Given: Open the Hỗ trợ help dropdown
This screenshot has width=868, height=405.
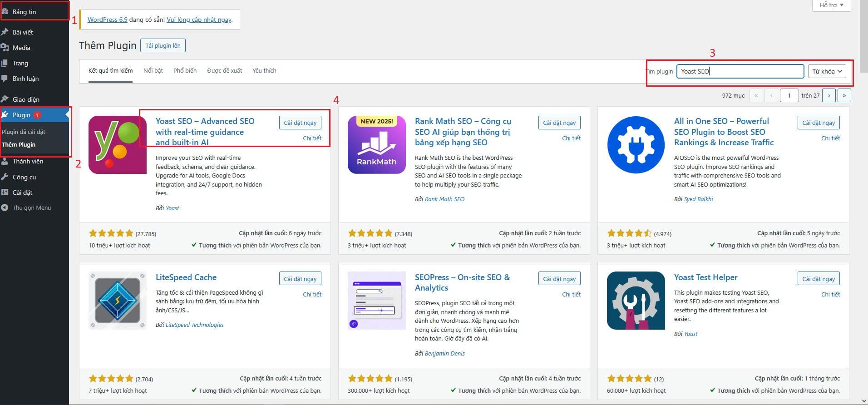Looking at the screenshot, I should pos(831,5).
